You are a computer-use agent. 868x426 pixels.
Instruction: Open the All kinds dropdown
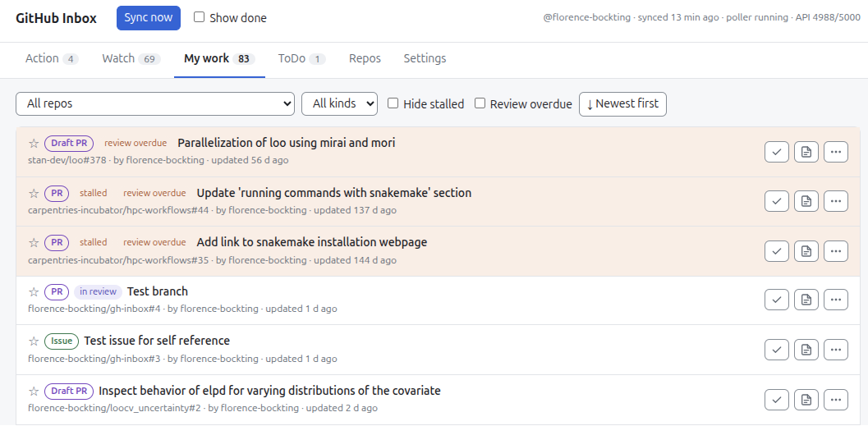pyautogui.click(x=339, y=103)
